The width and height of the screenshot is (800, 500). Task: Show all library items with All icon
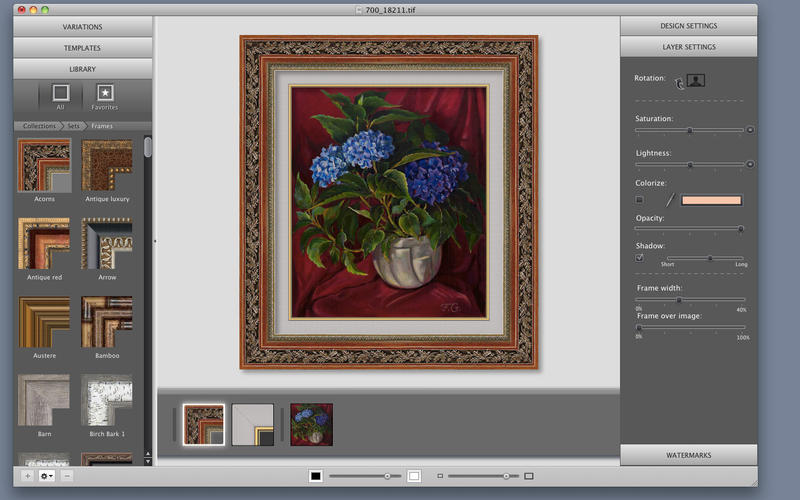(60, 93)
